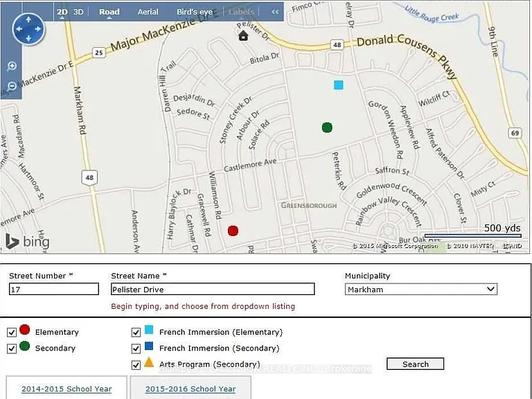Pan map right with compass arrow

tap(37, 29)
